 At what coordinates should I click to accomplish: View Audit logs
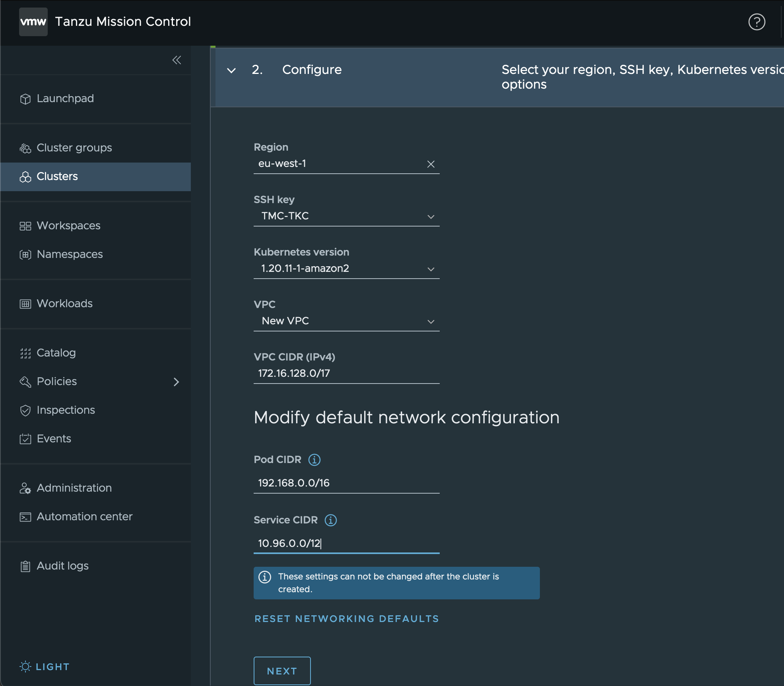click(x=63, y=566)
